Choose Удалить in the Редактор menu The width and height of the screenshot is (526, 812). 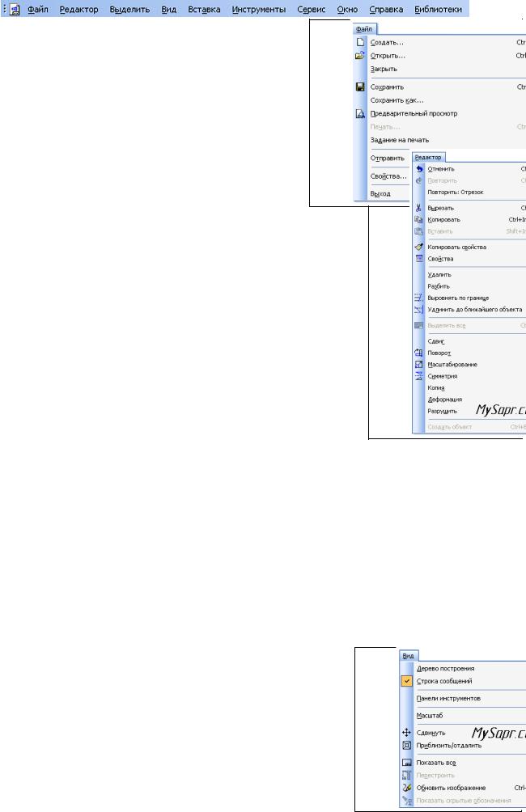coord(439,274)
